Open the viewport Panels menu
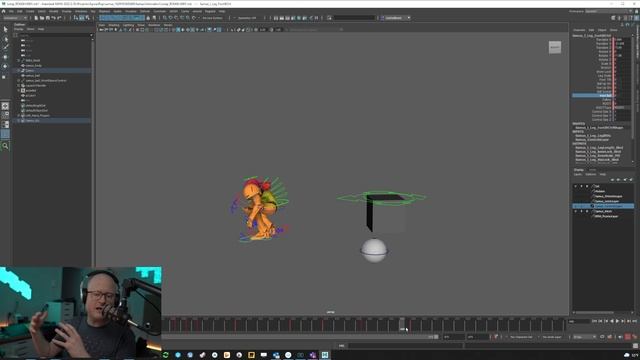Screen dimensions: 640x360 pos(168,25)
